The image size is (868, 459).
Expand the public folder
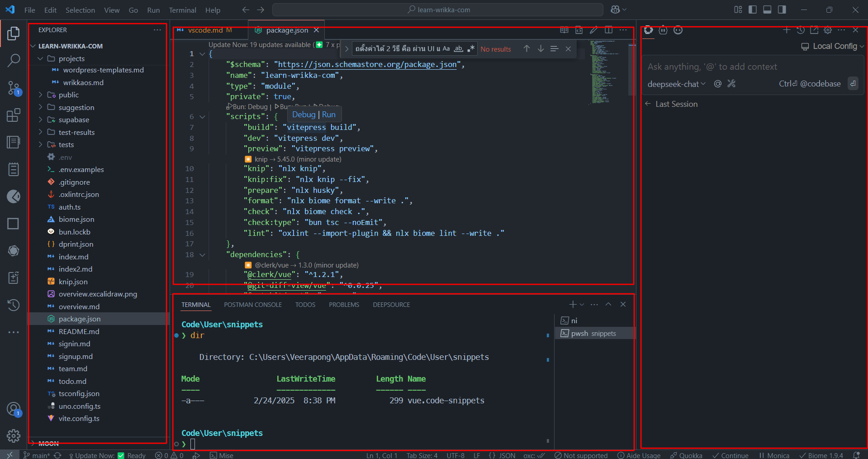(40, 95)
